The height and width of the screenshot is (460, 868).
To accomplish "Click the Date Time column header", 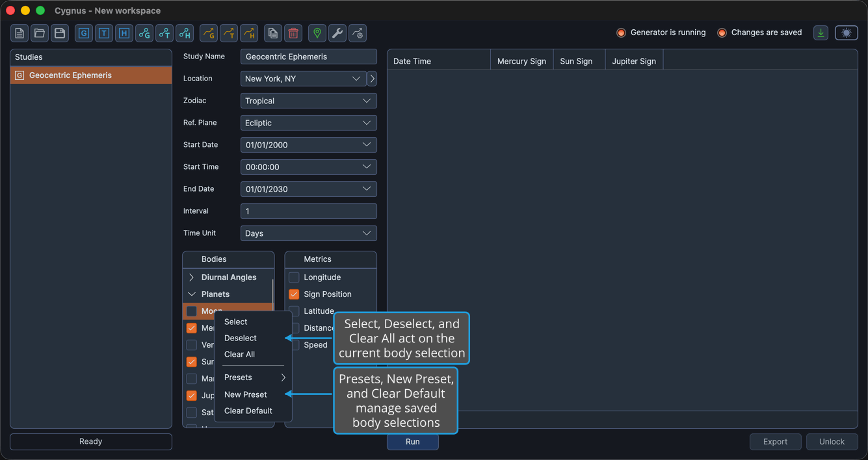I will (439, 61).
